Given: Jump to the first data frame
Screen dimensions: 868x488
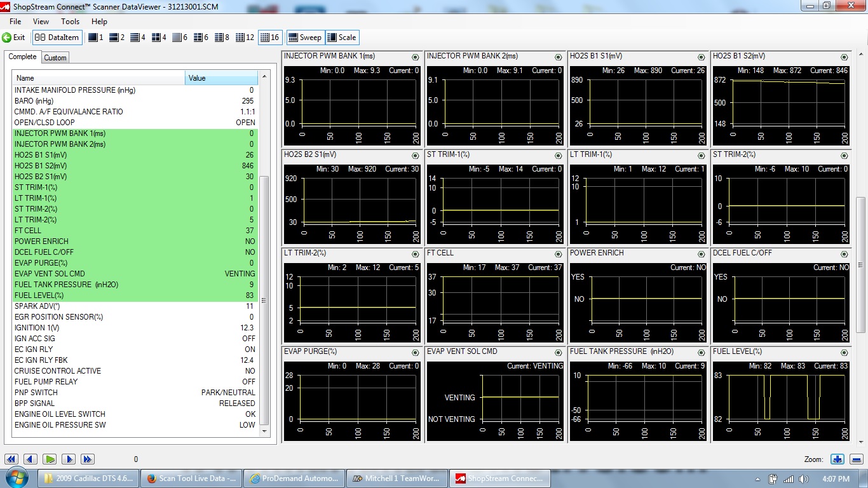Looking at the screenshot, I should (x=11, y=459).
